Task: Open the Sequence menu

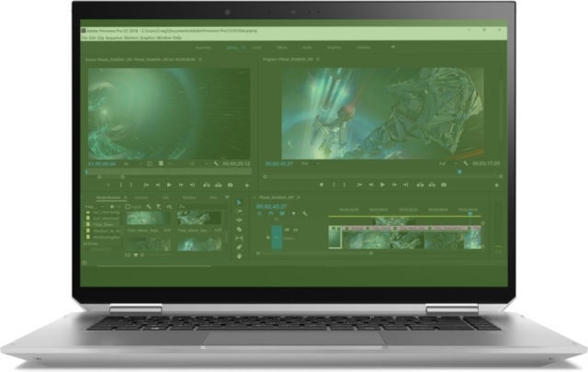Action: pos(114,38)
